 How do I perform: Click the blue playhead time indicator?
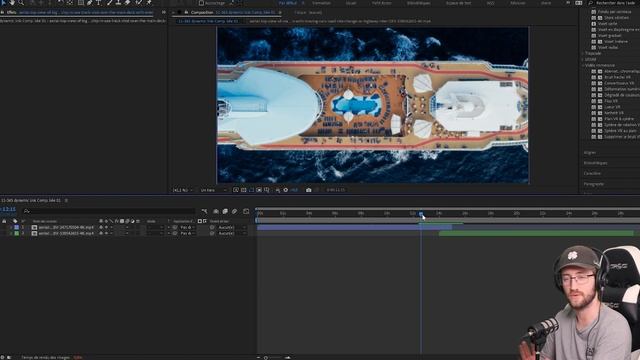tap(421, 213)
